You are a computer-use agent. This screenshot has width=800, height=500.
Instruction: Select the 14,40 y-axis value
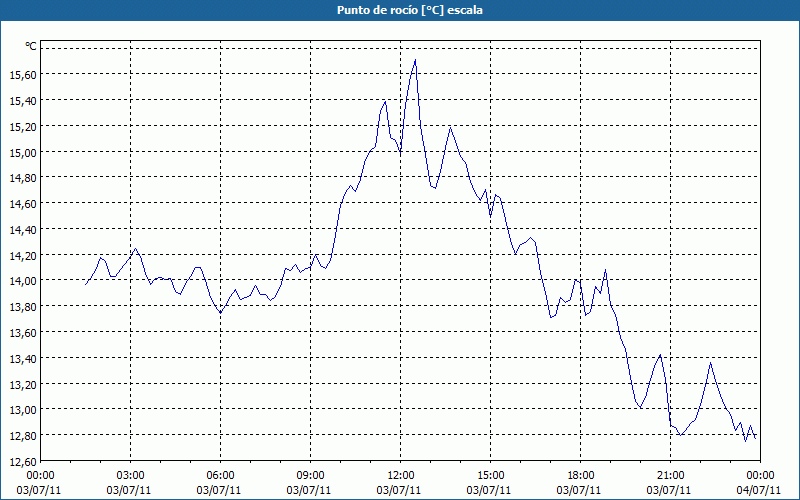[23, 230]
